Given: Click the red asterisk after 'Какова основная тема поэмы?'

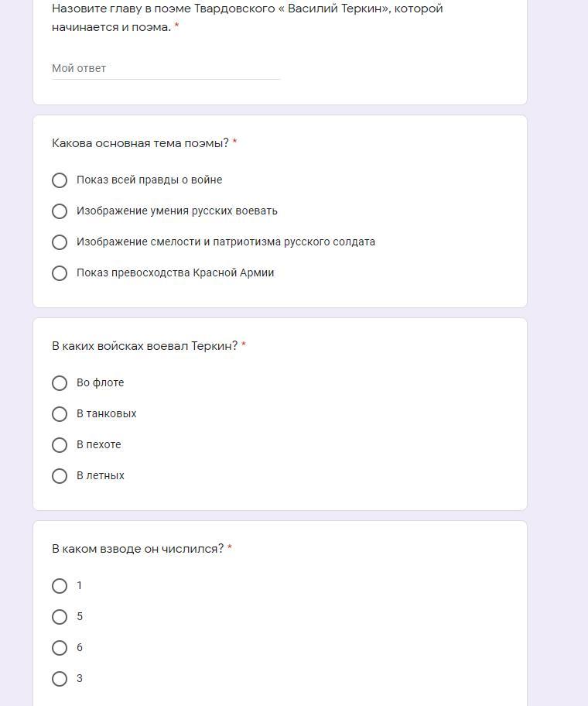Looking at the screenshot, I should [234, 143].
